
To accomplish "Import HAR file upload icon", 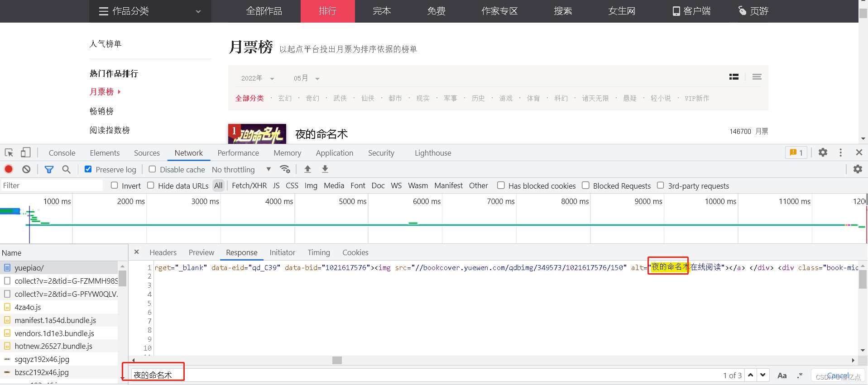I will coord(308,169).
